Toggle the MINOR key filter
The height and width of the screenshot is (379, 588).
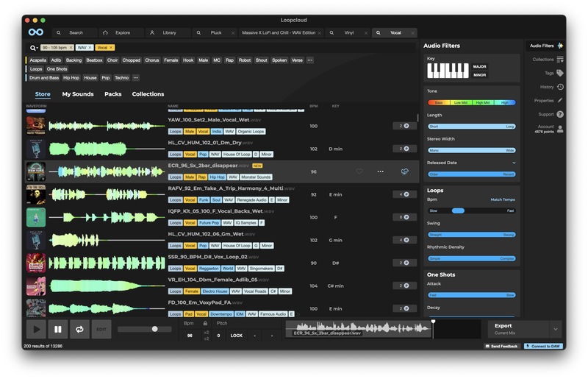click(x=479, y=75)
